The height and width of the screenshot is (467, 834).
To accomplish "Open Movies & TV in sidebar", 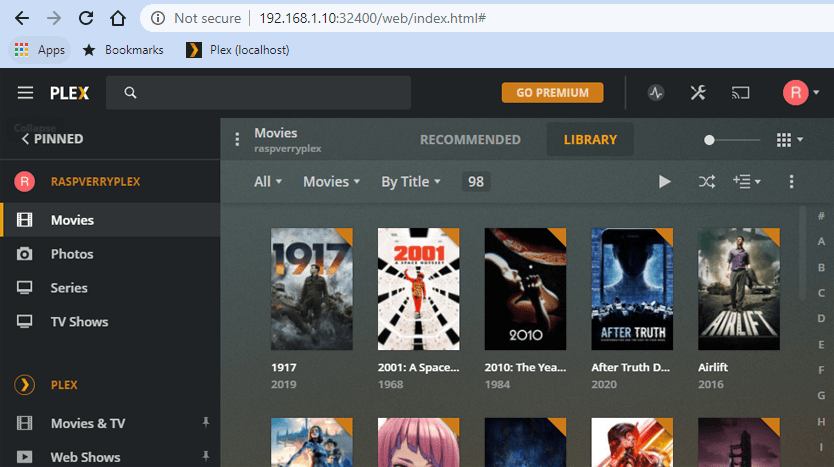I will click(88, 423).
